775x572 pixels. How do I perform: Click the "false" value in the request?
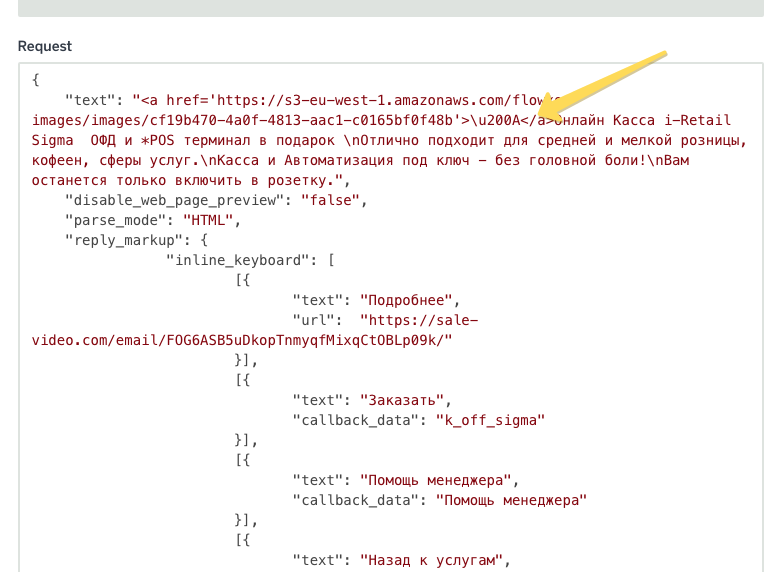(330, 200)
